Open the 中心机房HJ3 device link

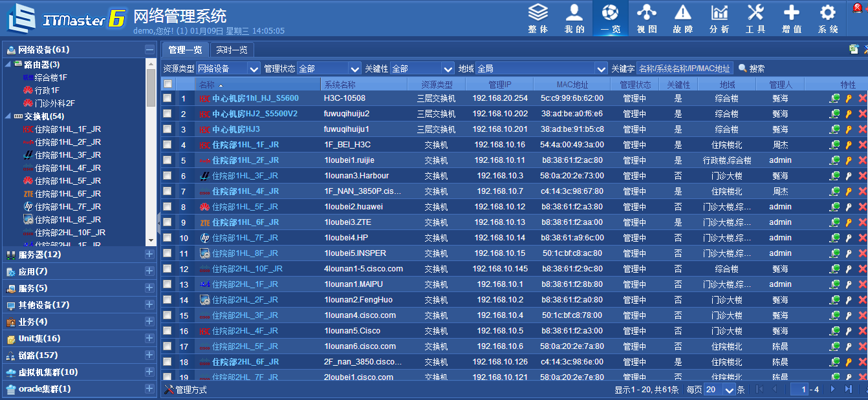(x=236, y=129)
